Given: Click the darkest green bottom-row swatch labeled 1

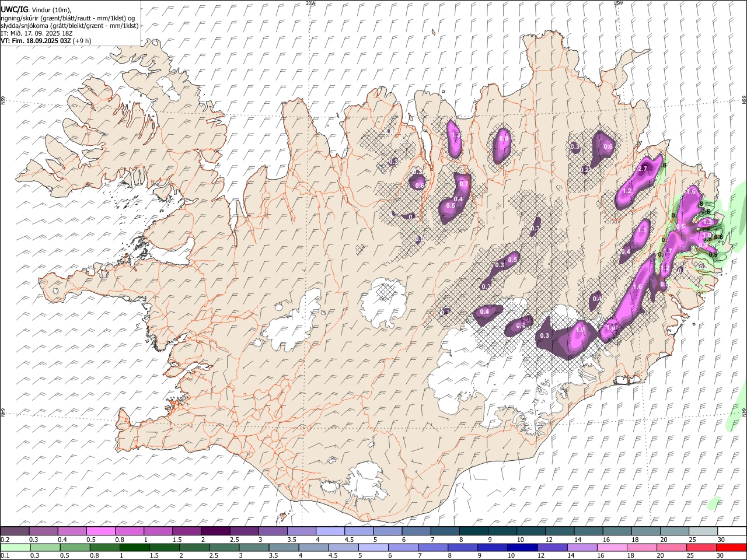Looking at the screenshot, I should [135, 548].
